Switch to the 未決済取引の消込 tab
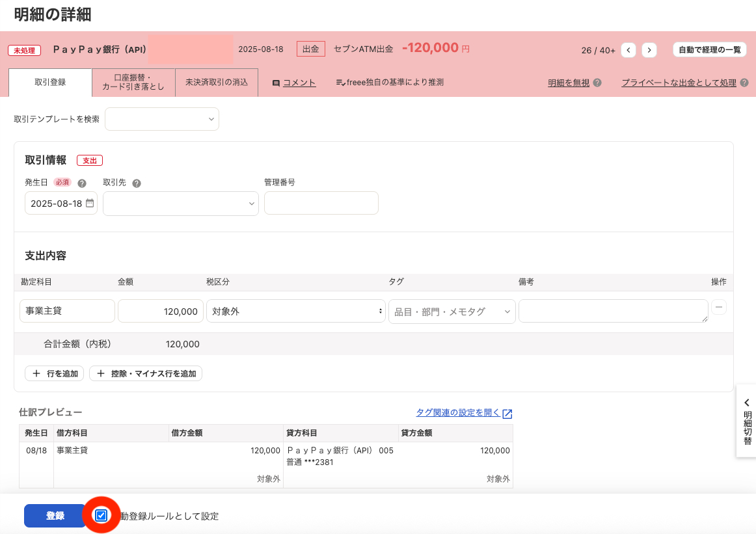 point(217,82)
